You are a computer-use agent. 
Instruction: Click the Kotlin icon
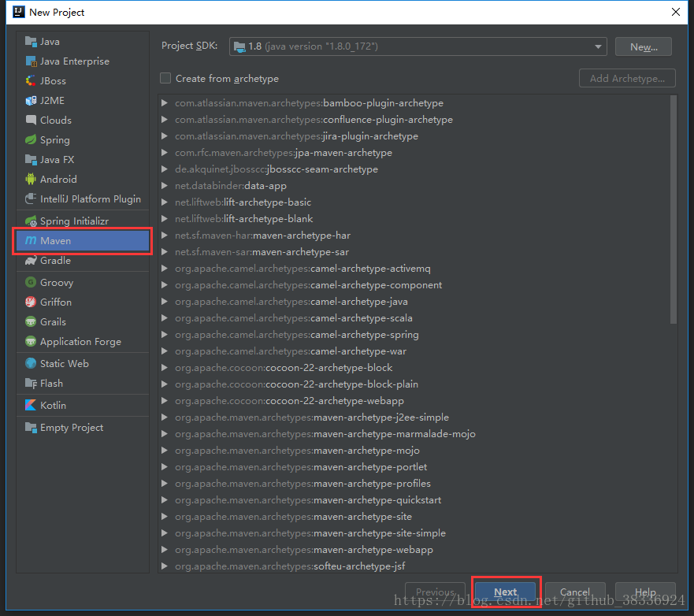click(31, 405)
